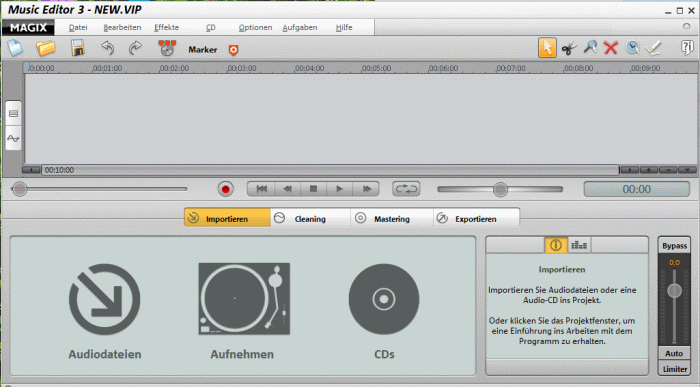The width and height of the screenshot is (700, 387).
Task: Click the 0.0 volume value
Action: 674,262
